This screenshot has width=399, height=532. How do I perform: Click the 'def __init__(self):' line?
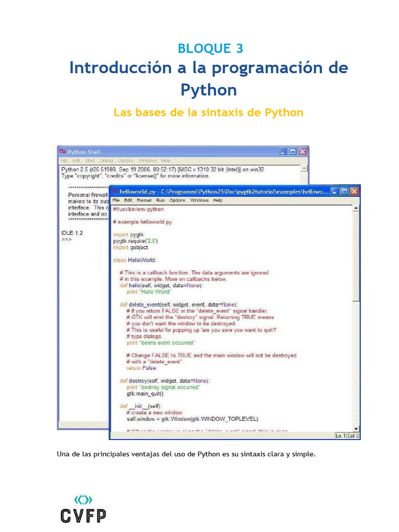(x=141, y=406)
